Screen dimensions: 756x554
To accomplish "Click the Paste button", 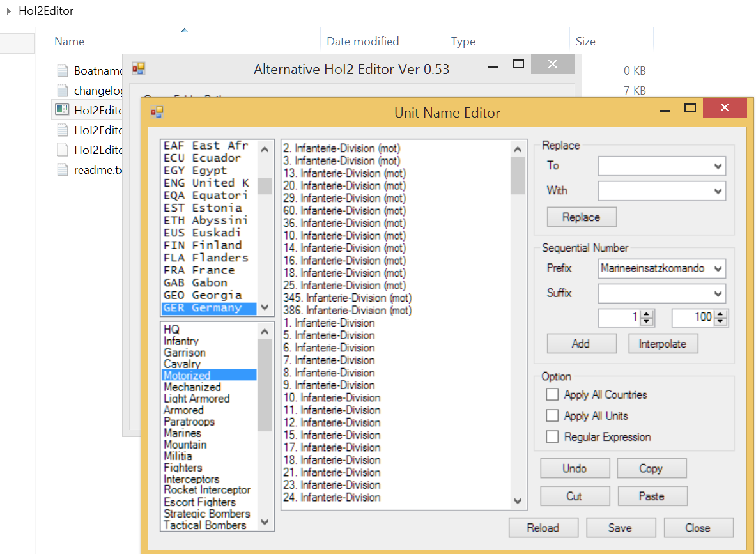I will click(652, 496).
